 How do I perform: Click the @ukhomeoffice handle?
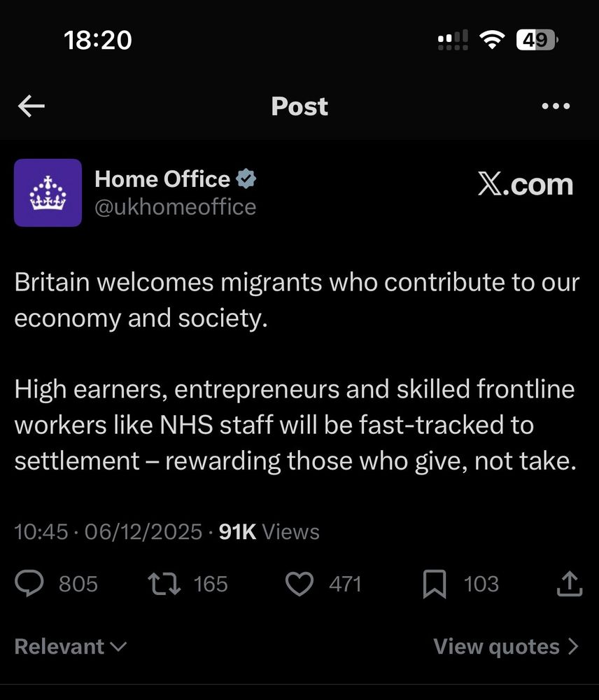pos(176,206)
